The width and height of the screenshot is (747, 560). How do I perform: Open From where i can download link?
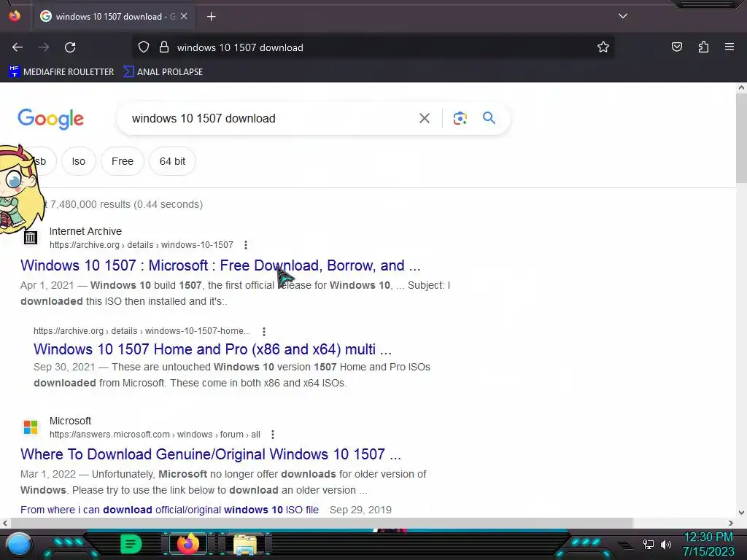point(169,510)
